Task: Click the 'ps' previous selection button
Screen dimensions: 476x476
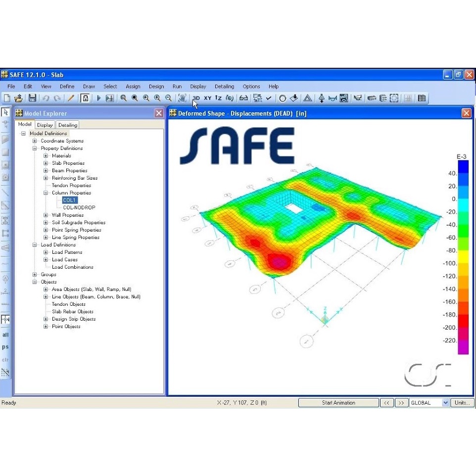Action: tap(5, 347)
